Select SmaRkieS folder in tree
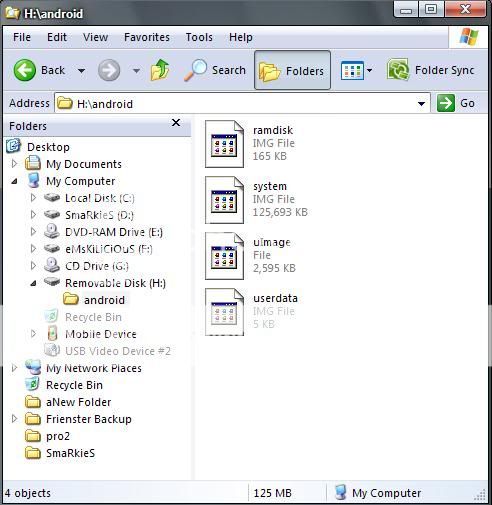 [x=70, y=453]
